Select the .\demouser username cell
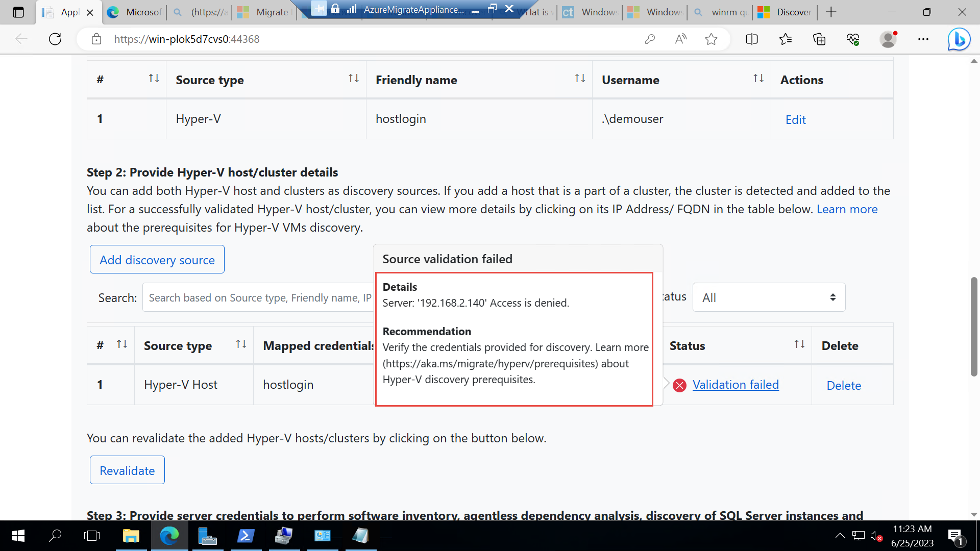Screen dimensions: 980x551 coord(681,119)
